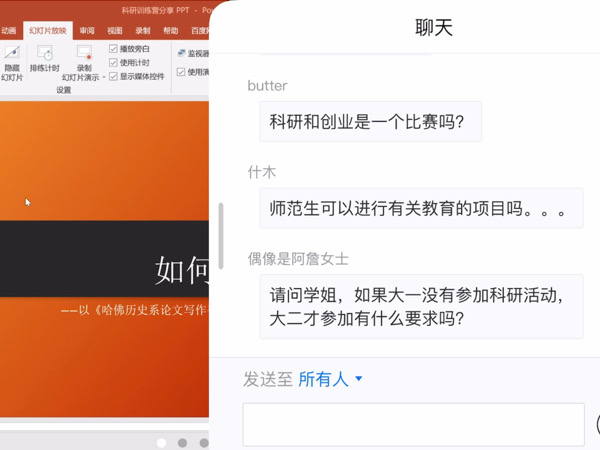The height and width of the screenshot is (450, 600).
Task: Open the Recording (录制) tab
Action: click(143, 31)
